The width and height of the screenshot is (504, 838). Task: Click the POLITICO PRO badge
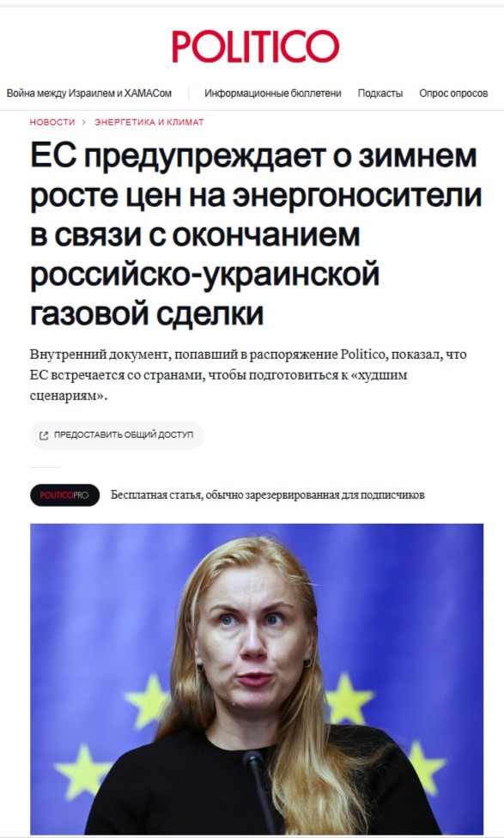click(64, 495)
